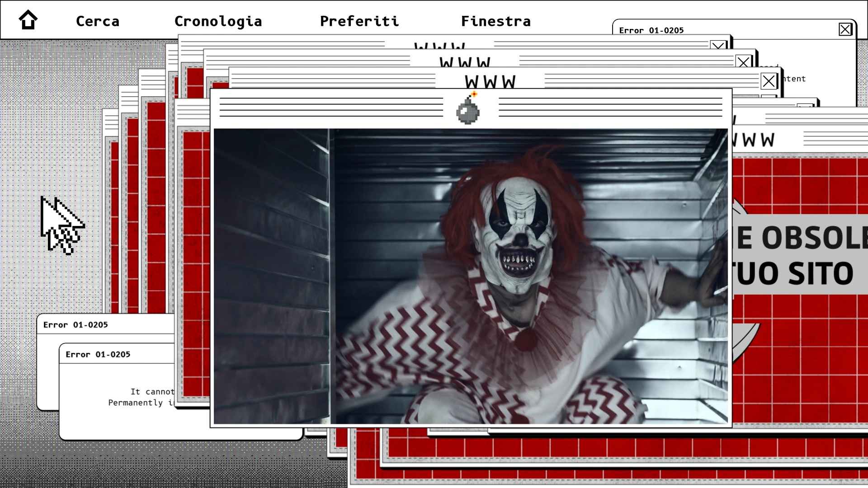Viewport: 868px width, 488px height.
Task: Close the Error 01-0205 window with visible X
Action: point(845,29)
